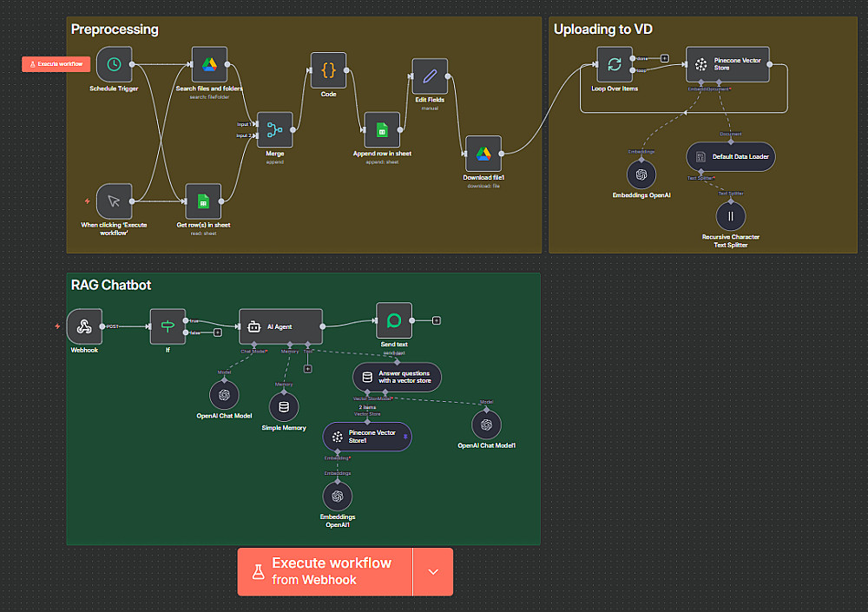This screenshot has width=868, height=612.
Task: Click the Webhook POST output connector
Action: tap(102, 326)
